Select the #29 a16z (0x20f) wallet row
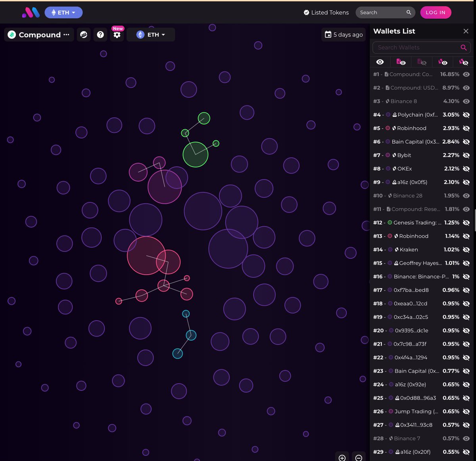 (421, 451)
